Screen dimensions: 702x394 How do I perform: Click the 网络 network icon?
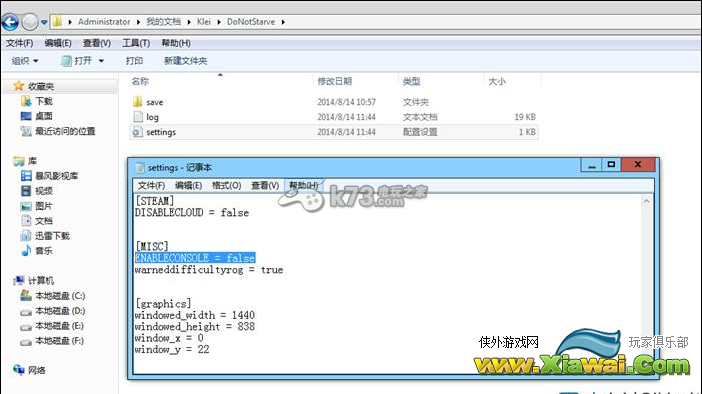[19, 370]
